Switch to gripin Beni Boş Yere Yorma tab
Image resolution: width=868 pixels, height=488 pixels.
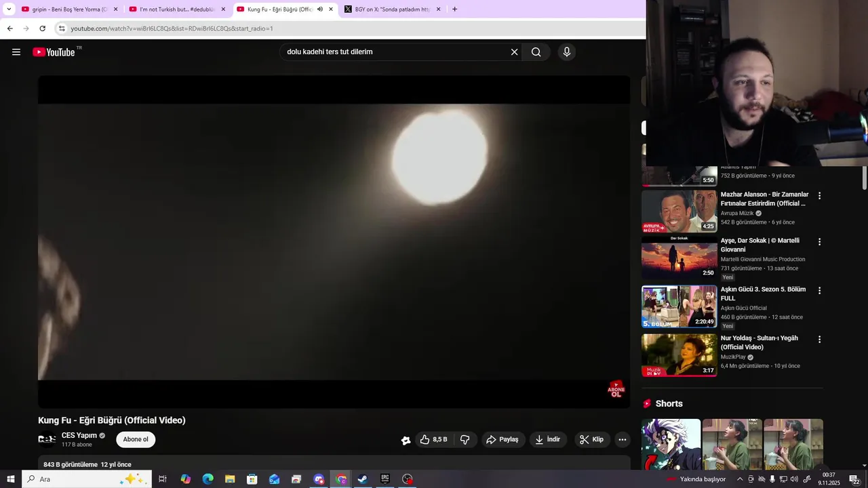click(70, 9)
